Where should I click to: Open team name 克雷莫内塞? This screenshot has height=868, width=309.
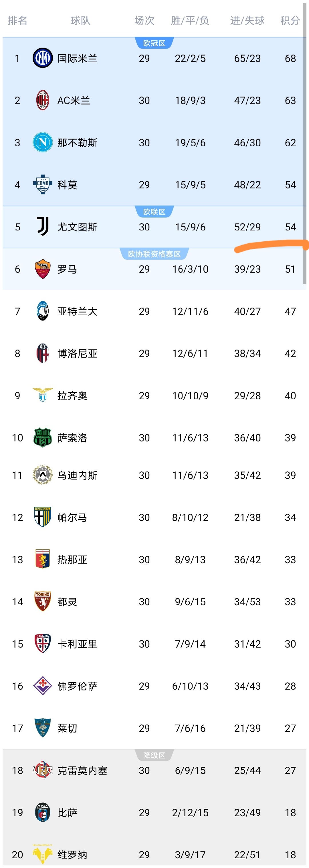[82, 770]
